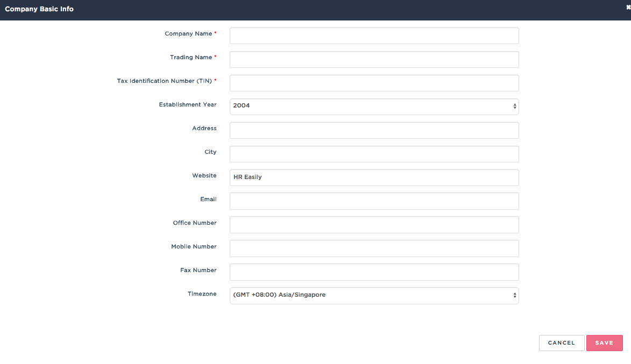Save the company basic info
Screen dimensions: 631x364
tap(604, 343)
